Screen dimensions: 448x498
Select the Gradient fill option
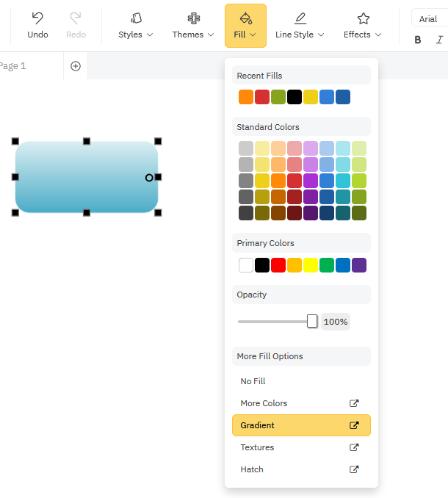point(300,425)
